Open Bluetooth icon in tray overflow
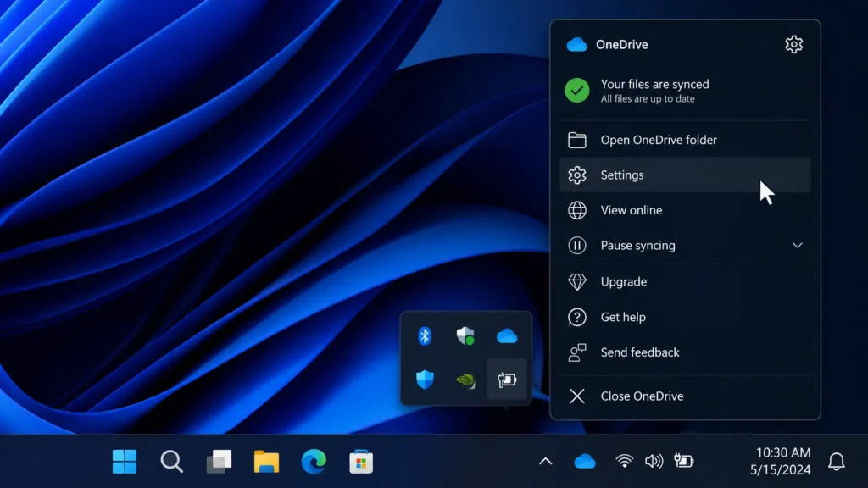The image size is (868, 488). (425, 335)
